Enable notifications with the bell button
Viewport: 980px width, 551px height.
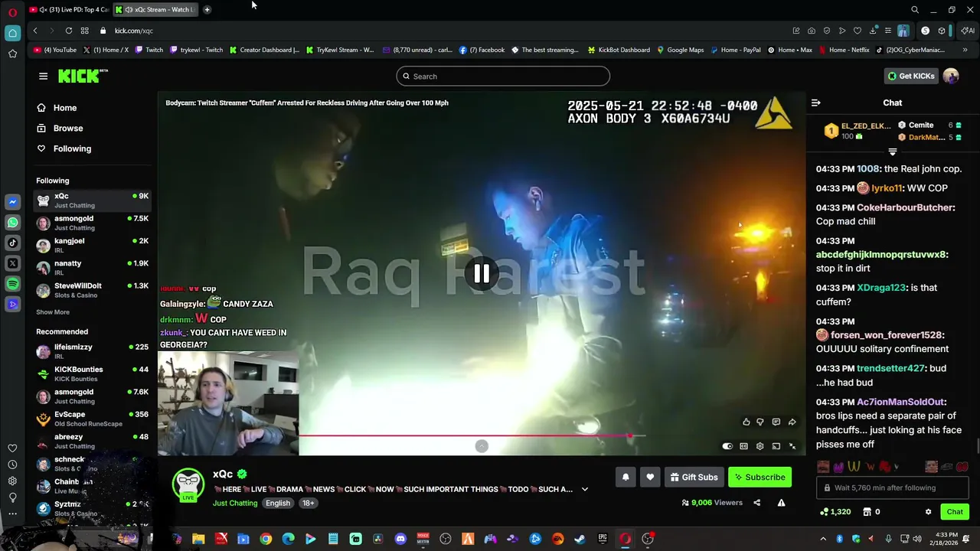626,477
